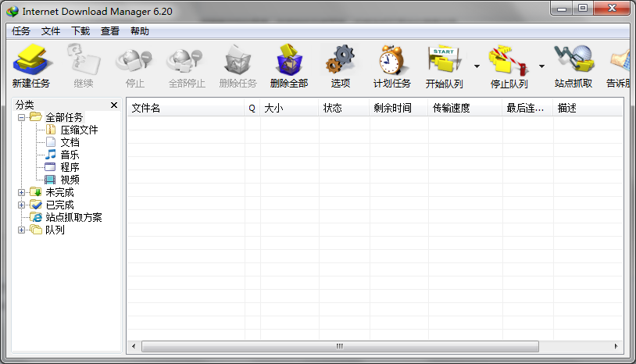
Task: Select 压缩文件 category
Action: coord(79,130)
